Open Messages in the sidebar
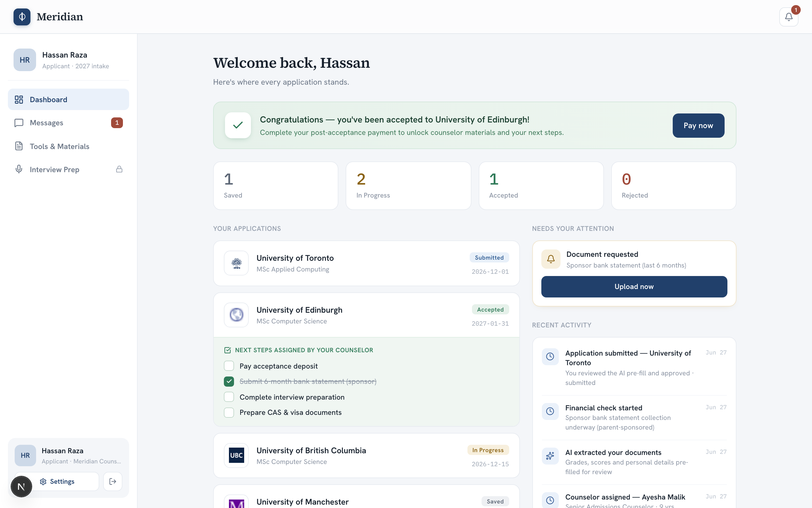Viewport: 812px width, 508px height. point(69,123)
